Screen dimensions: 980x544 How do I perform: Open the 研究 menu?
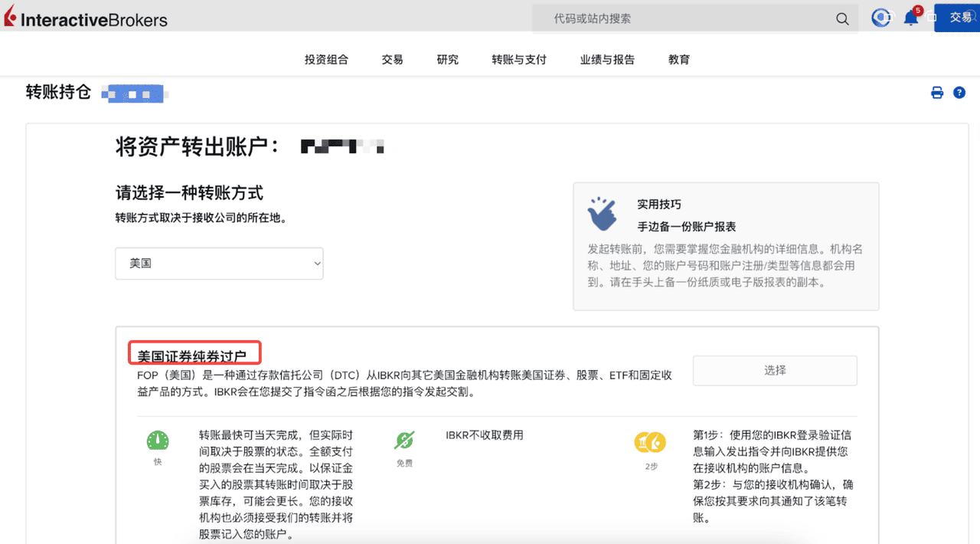(x=448, y=59)
